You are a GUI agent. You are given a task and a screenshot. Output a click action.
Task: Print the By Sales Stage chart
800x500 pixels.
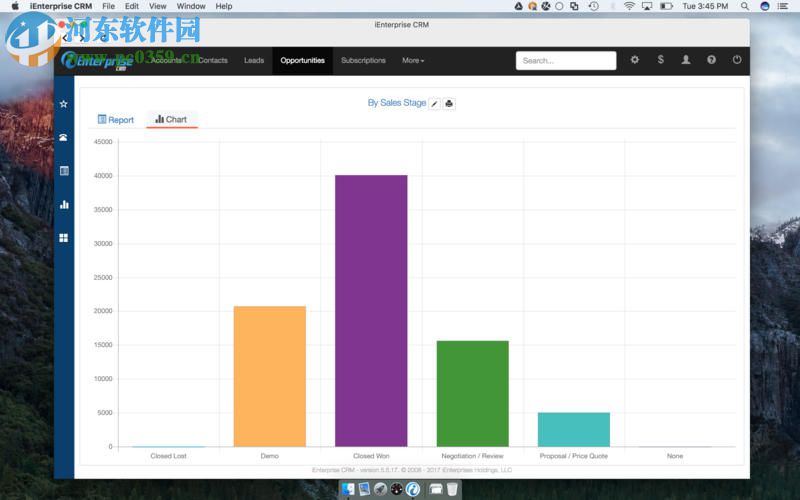pos(449,104)
